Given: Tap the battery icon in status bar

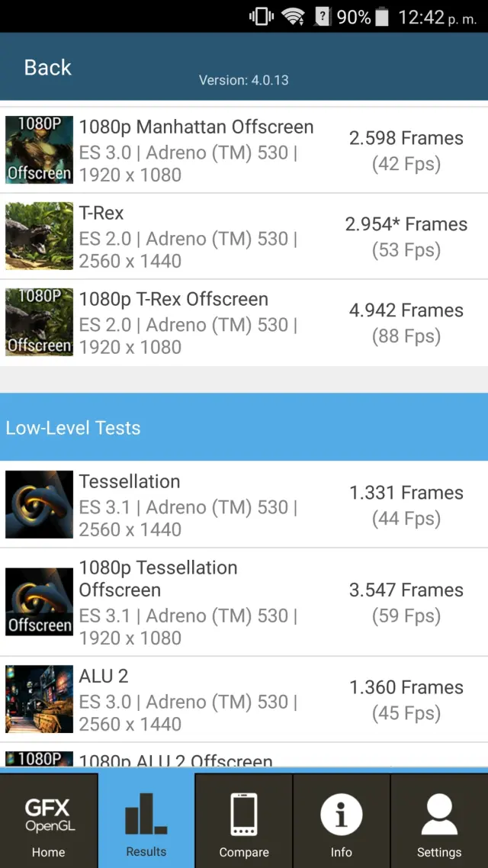Looking at the screenshot, I should click(382, 17).
